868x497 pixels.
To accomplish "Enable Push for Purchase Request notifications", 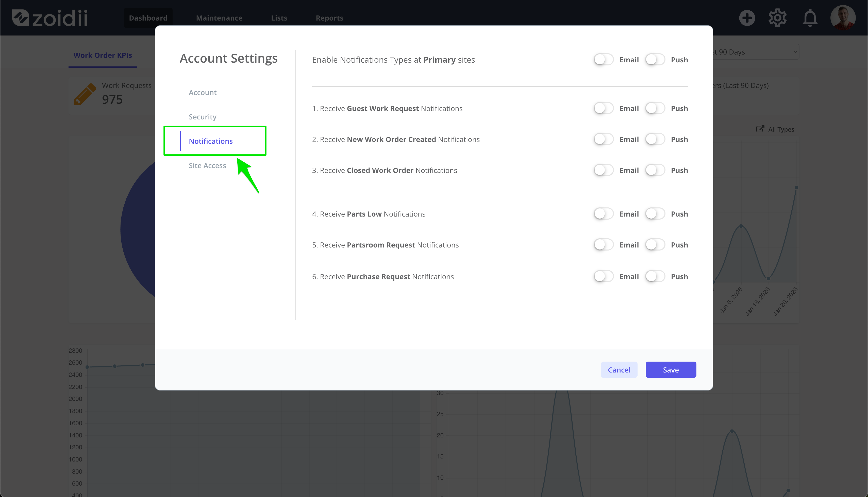I will (655, 276).
